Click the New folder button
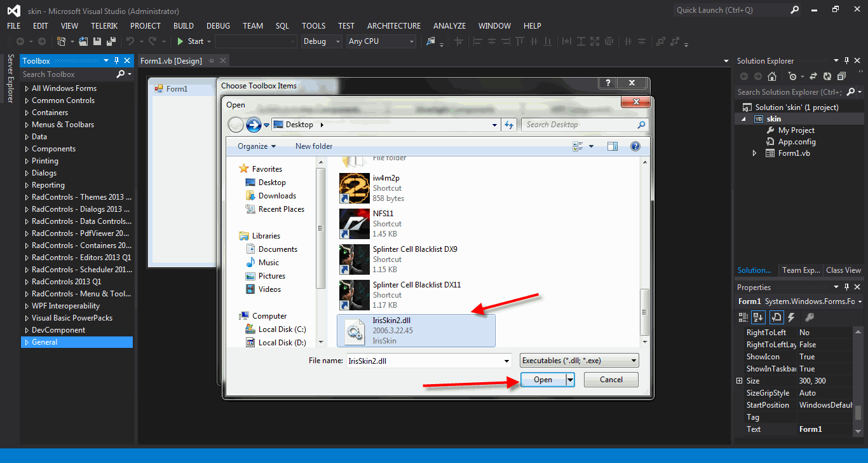The height and width of the screenshot is (463, 868). coord(314,146)
